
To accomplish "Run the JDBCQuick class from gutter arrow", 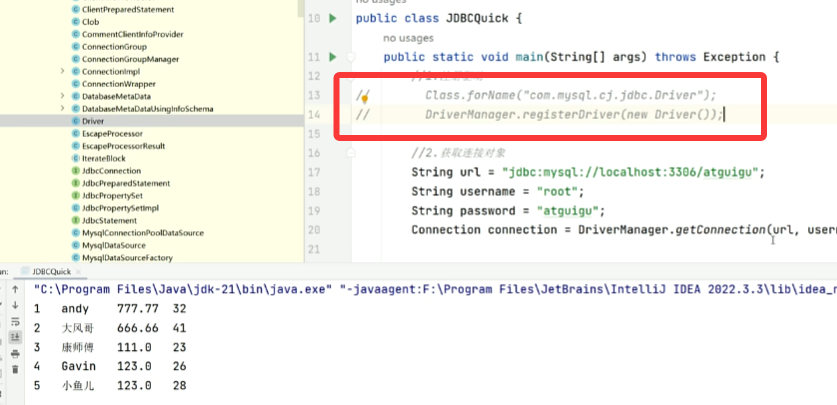I will click(333, 19).
